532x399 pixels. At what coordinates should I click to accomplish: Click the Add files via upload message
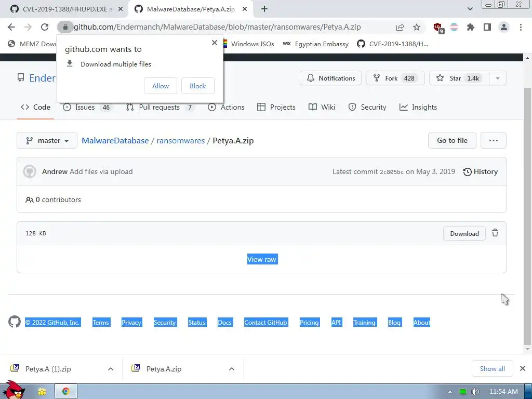101,171
